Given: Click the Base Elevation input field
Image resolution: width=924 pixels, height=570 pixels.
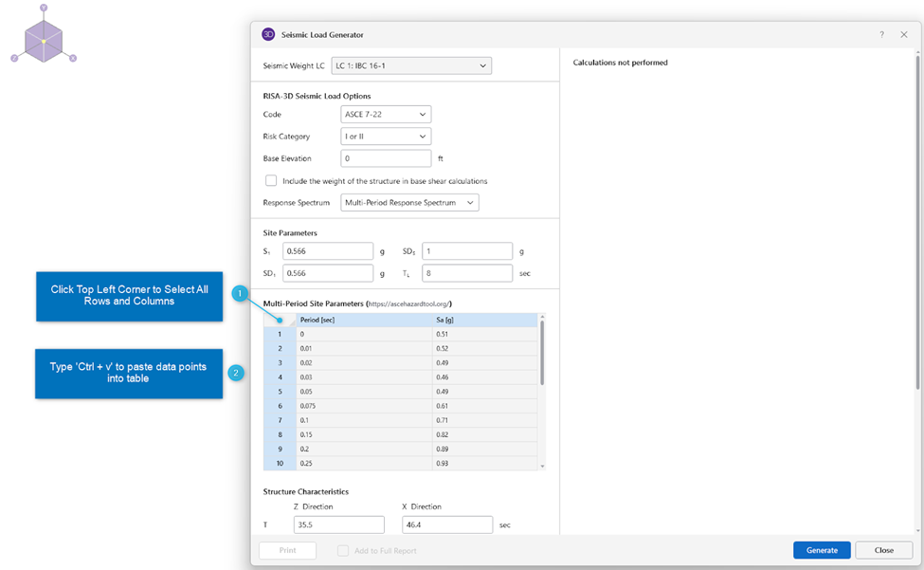Looking at the screenshot, I should 386,158.
